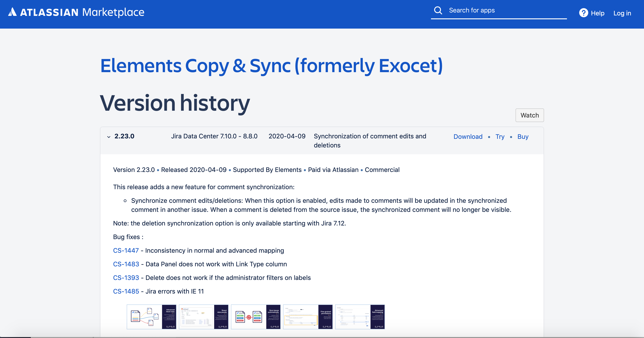Click the Atlassian logo icon
This screenshot has height=338, width=644.
point(12,12)
